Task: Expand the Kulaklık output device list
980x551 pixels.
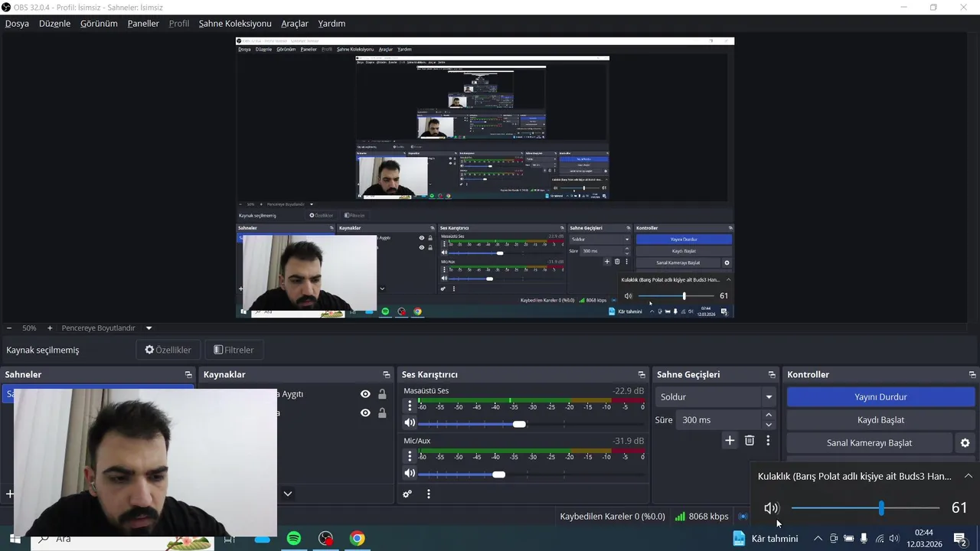Action: click(969, 476)
